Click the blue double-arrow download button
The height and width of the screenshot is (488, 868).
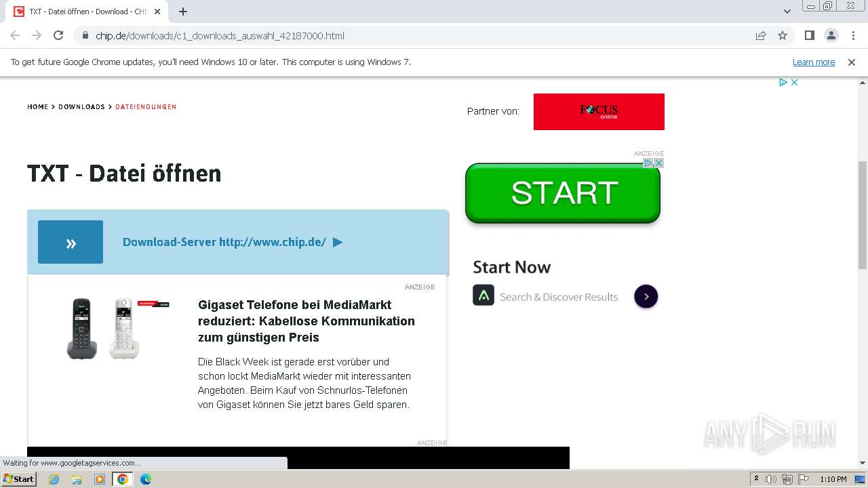71,242
